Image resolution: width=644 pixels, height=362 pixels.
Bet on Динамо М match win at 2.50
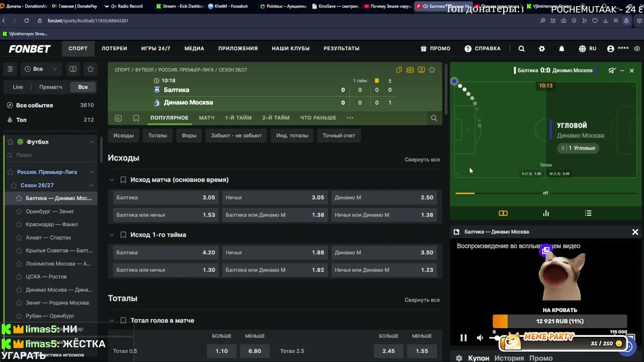pyautogui.click(x=384, y=198)
